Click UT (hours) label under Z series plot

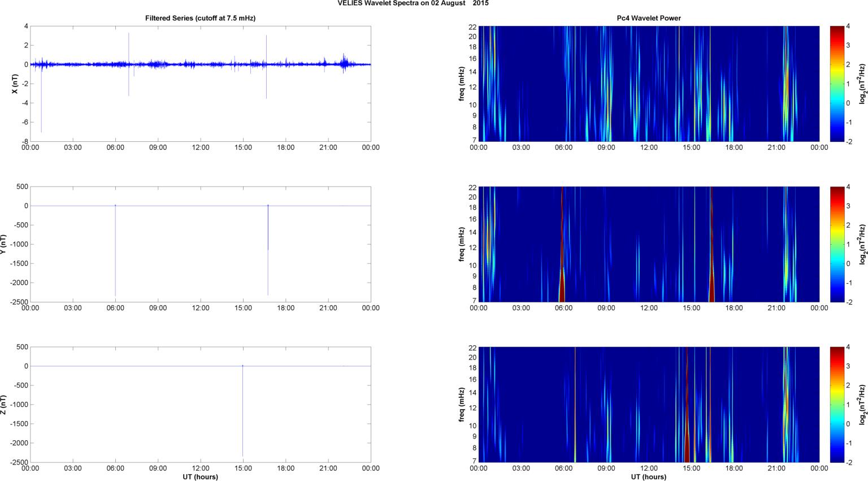pyautogui.click(x=200, y=477)
